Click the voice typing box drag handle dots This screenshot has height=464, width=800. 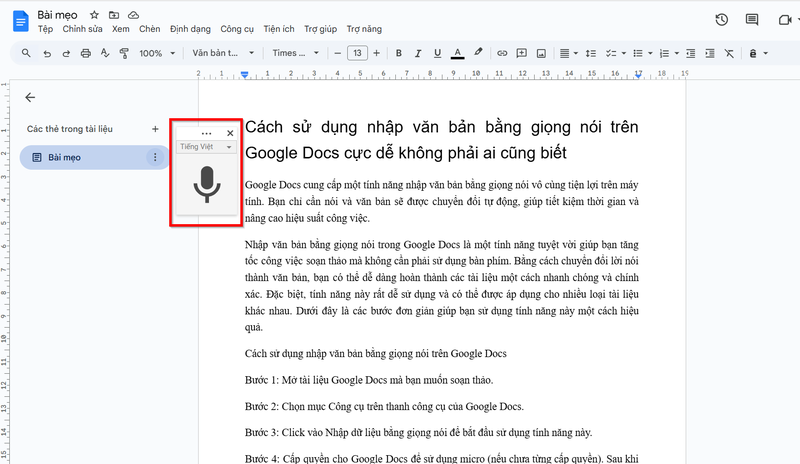point(206,133)
